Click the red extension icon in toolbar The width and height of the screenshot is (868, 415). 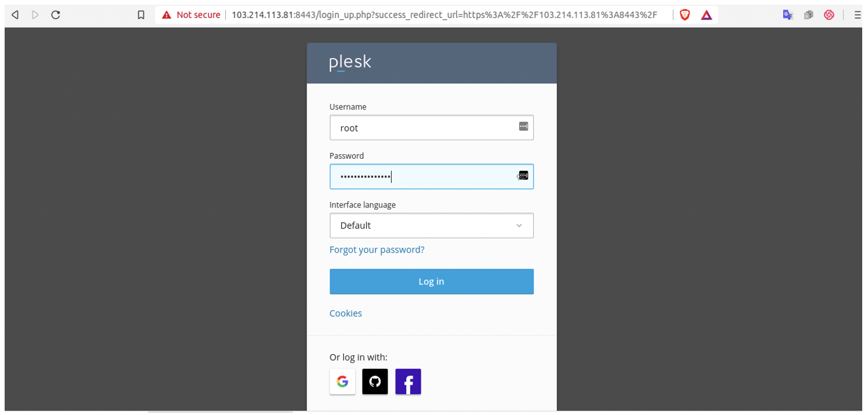828,14
